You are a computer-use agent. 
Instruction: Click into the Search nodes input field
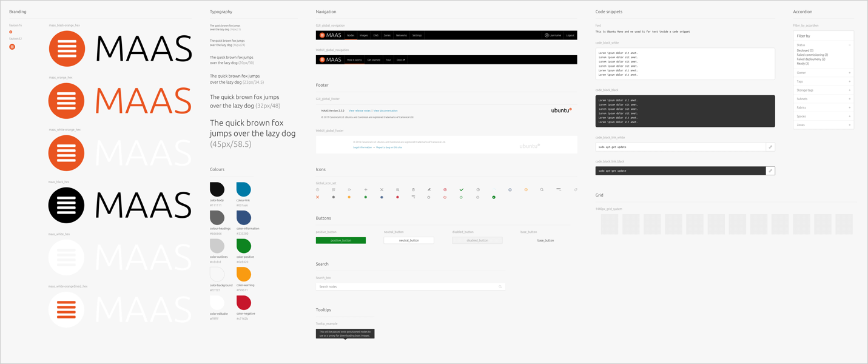click(x=411, y=286)
